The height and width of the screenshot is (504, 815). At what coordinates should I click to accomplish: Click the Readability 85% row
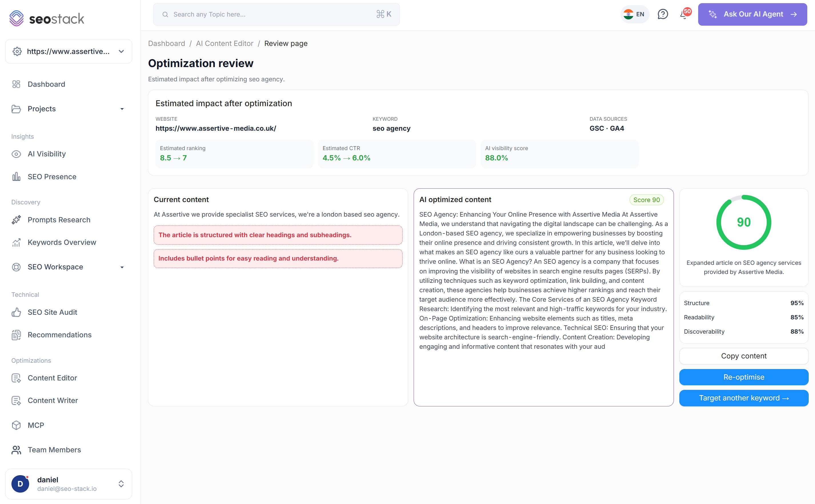[744, 317]
